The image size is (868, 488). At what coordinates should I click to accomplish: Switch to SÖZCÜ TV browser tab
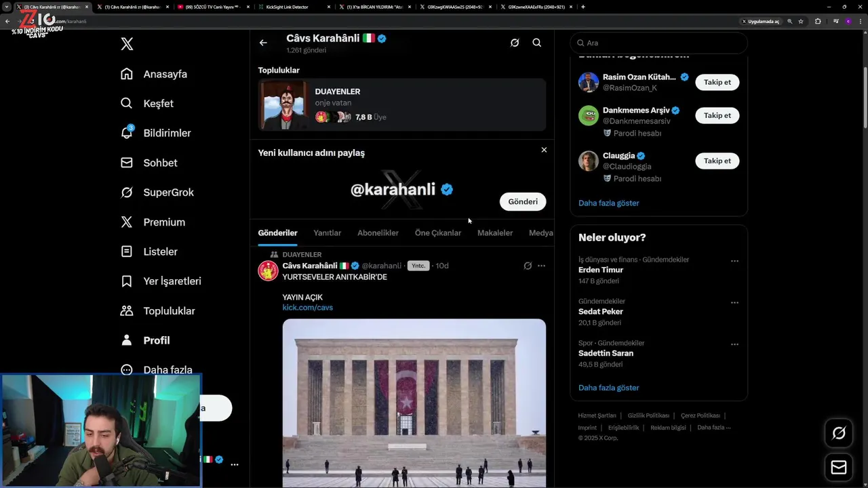213,7
